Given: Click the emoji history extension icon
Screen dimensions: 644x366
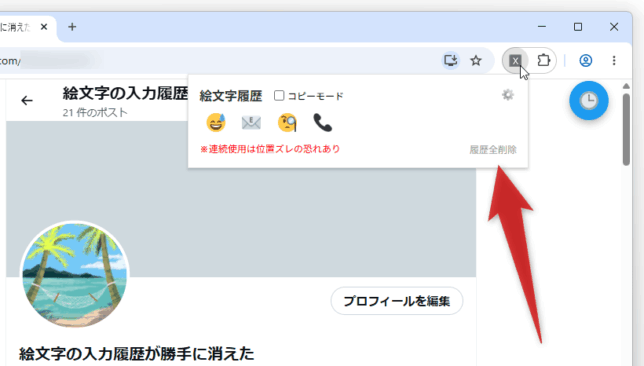Looking at the screenshot, I should [x=515, y=61].
